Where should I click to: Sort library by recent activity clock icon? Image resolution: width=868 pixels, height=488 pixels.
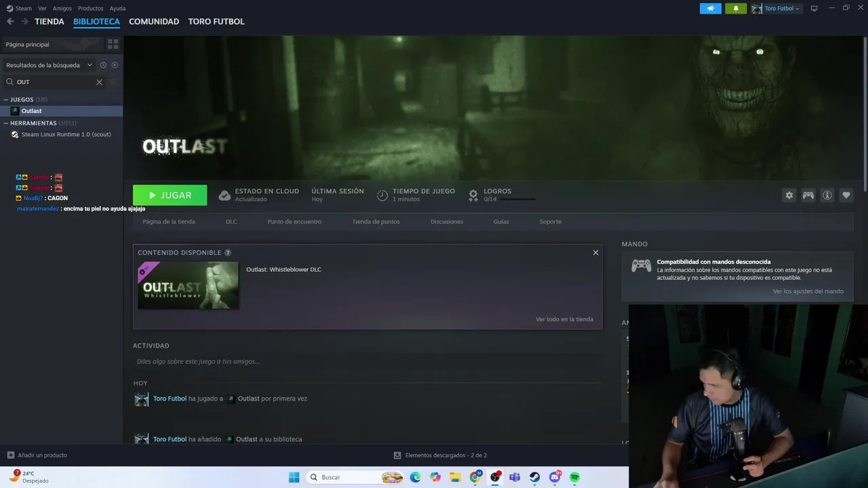point(103,65)
